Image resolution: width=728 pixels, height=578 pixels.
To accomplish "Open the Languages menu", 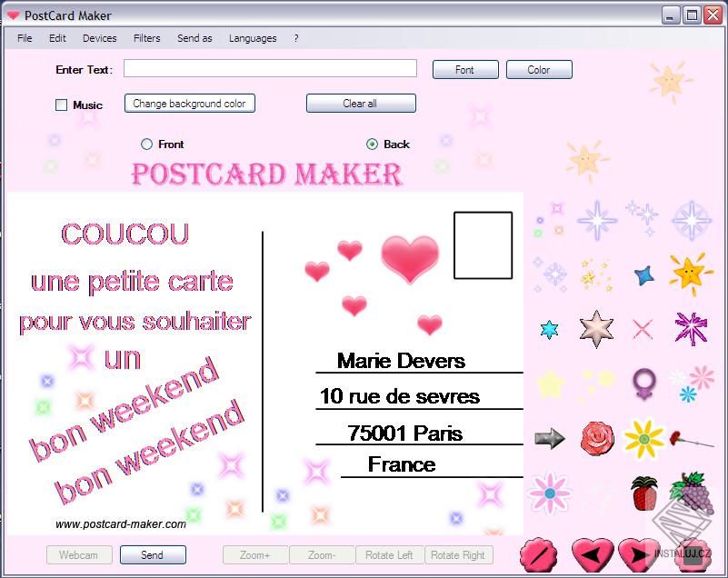I will (253, 38).
